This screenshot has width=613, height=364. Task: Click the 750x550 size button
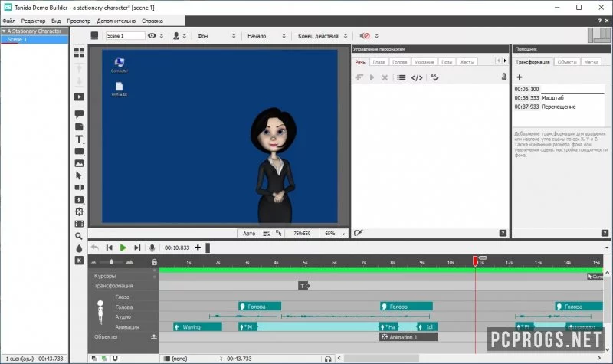point(302,234)
